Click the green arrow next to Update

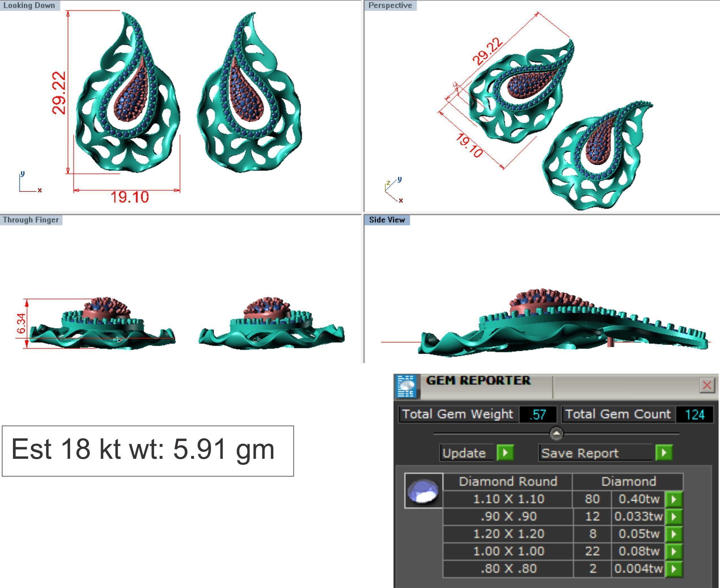(x=505, y=453)
